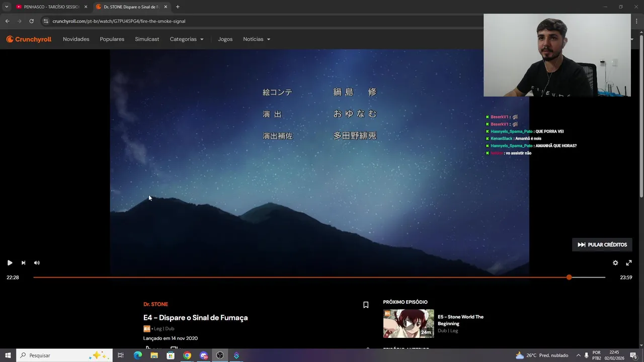This screenshot has height=362, width=644.
Task: Click the chat message AMANHÃ QUE HORAS?
Action: pyautogui.click(x=556, y=146)
